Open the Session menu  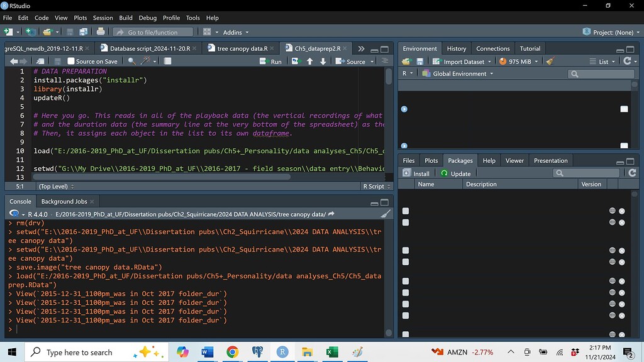click(x=103, y=18)
